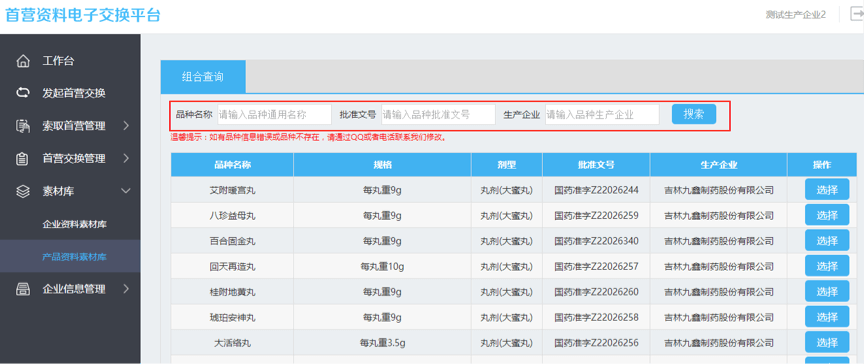Click approval number 国药准字Z22026340
Viewport: 864px width, 364px height.
point(596,241)
